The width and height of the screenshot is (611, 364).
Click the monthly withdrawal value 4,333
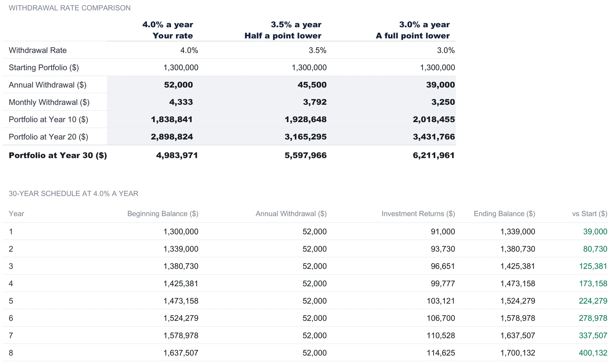coord(181,102)
